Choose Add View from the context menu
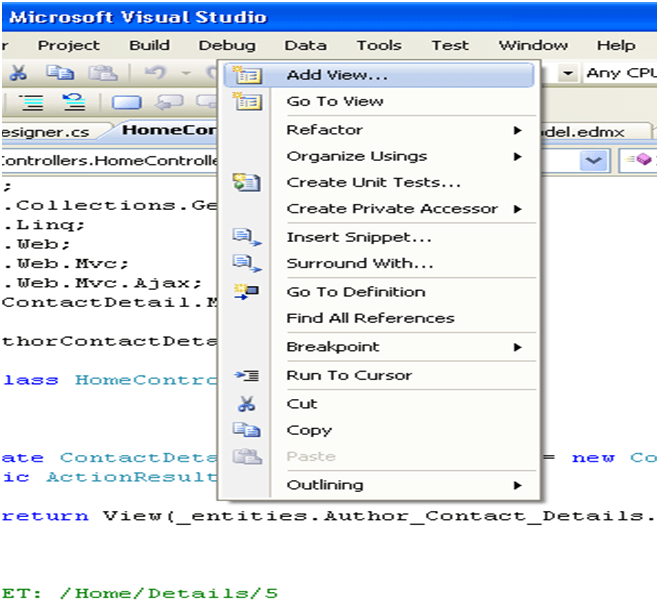The height and width of the screenshot is (612, 659). [x=337, y=75]
